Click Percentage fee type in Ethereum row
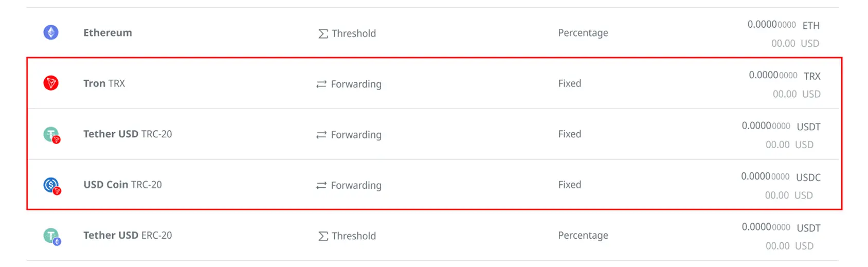 (583, 33)
